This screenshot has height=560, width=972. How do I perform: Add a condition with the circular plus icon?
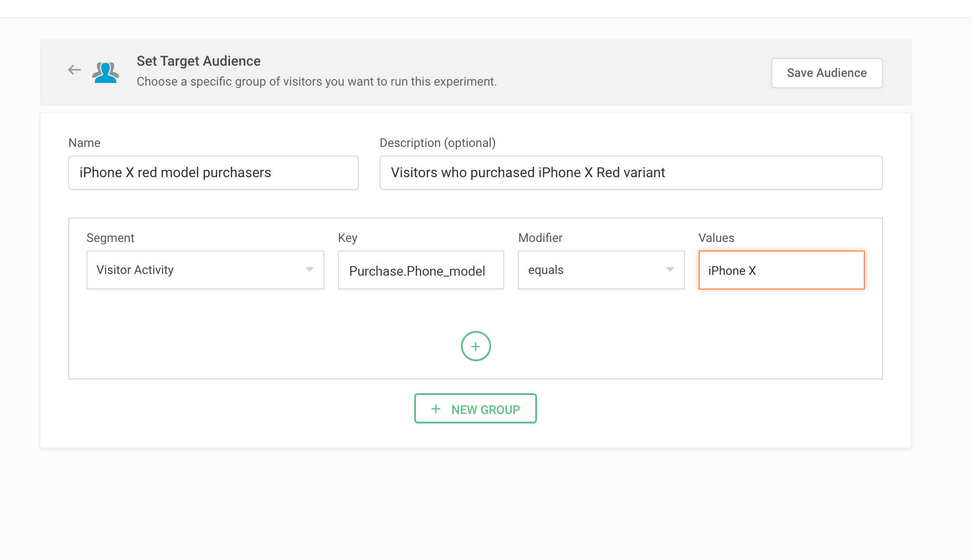tap(476, 346)
